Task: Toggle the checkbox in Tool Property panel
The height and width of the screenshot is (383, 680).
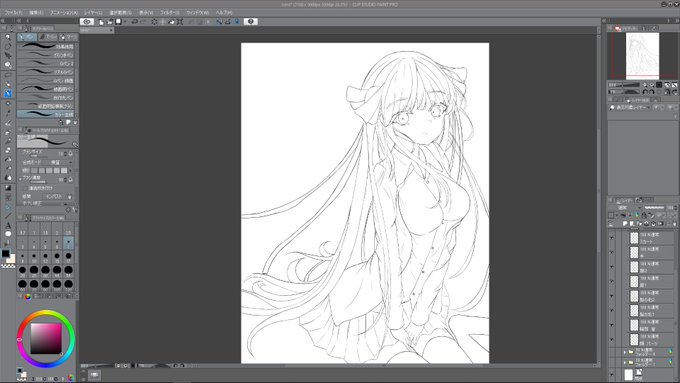Action: 25,188
